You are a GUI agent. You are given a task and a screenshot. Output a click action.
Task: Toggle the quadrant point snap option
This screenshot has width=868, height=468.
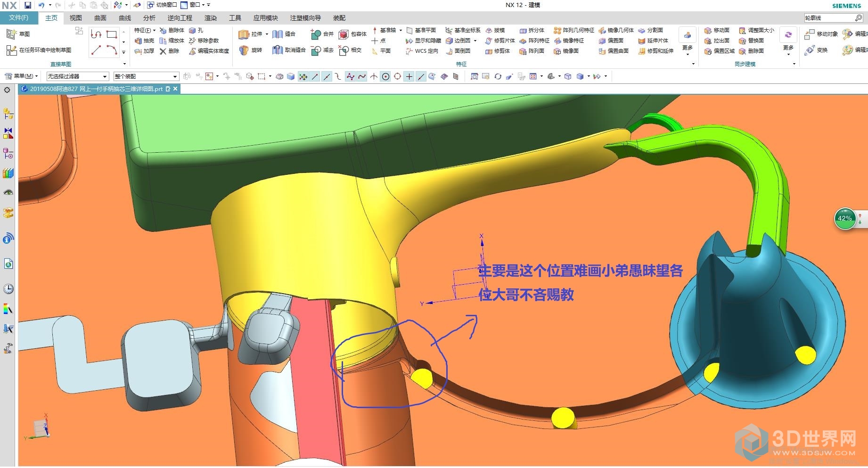pyautogui.click(x=397, y=76)
